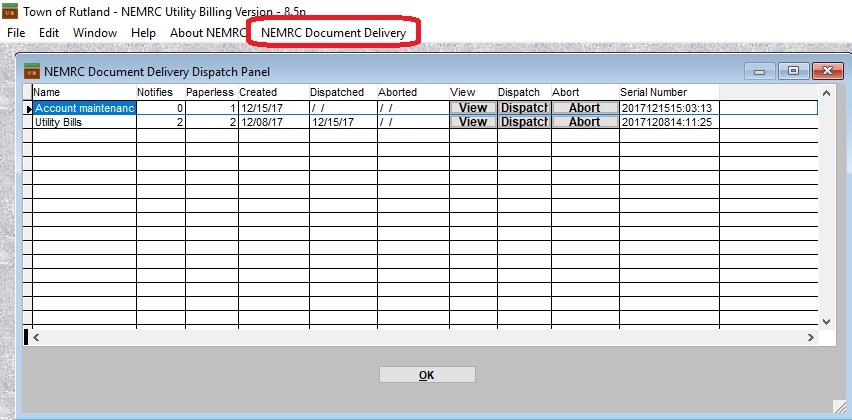Open the Window menu
Image resolution: width=852 pixels, height=420 pixels.
click(x=95, y=33)
